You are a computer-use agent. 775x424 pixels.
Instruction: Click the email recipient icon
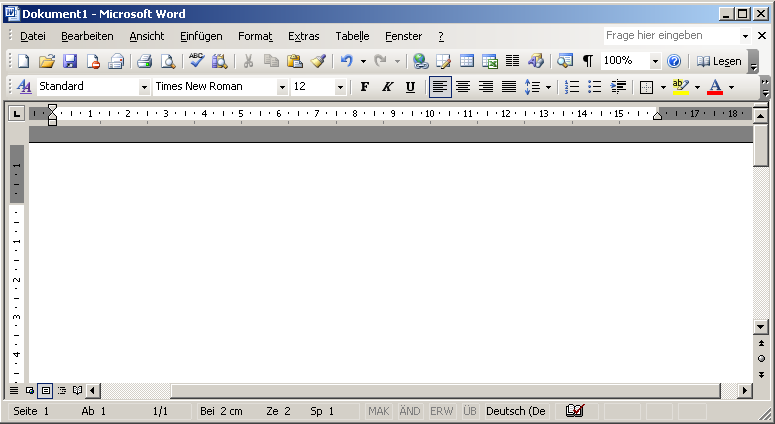pyautogui.click(x=116, y=61)
